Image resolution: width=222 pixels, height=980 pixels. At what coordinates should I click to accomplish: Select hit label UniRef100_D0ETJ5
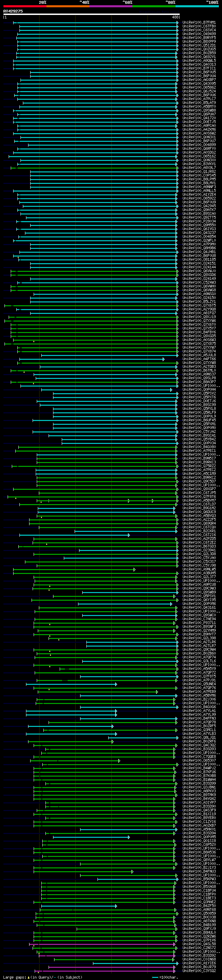point(199,122)
